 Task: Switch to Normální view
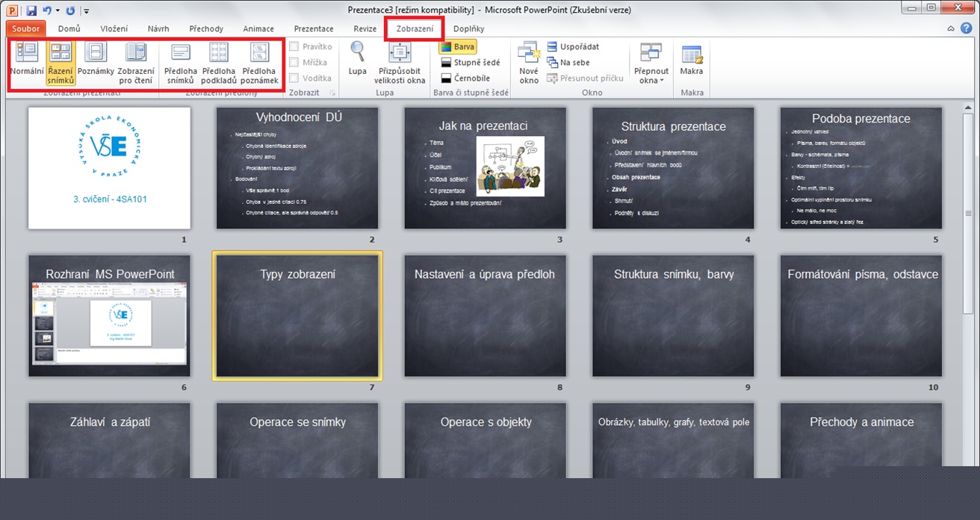27,62
